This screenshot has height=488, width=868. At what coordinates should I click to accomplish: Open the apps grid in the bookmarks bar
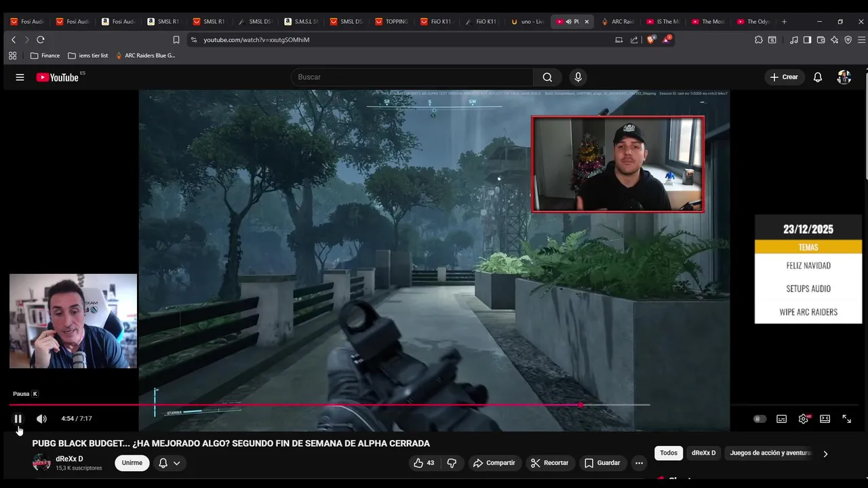pyautogui.click(x=13, y=56)
